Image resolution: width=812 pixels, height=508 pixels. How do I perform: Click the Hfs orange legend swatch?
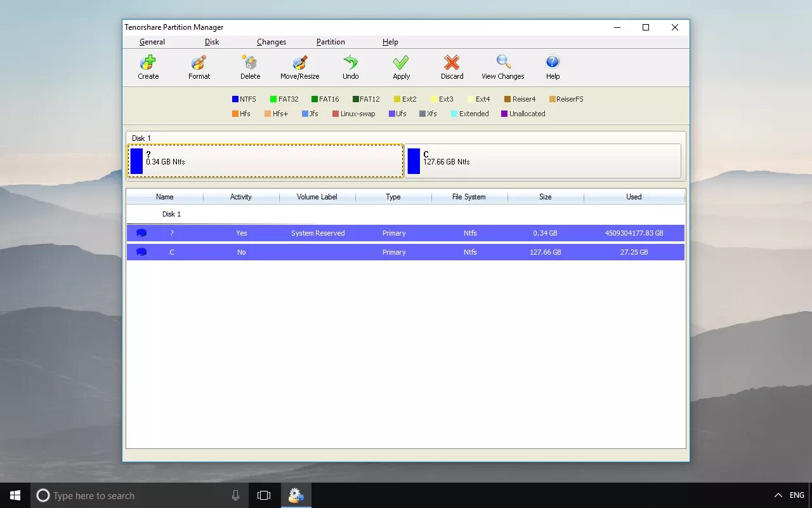point(235,114)
